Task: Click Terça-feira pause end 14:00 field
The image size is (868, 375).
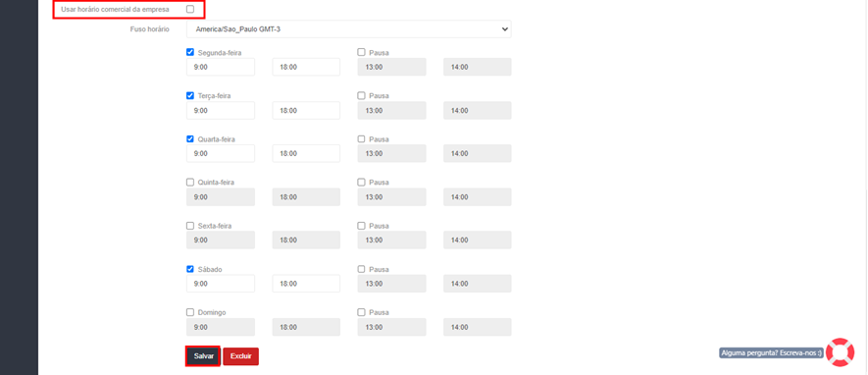Action: tap(478, 110)
